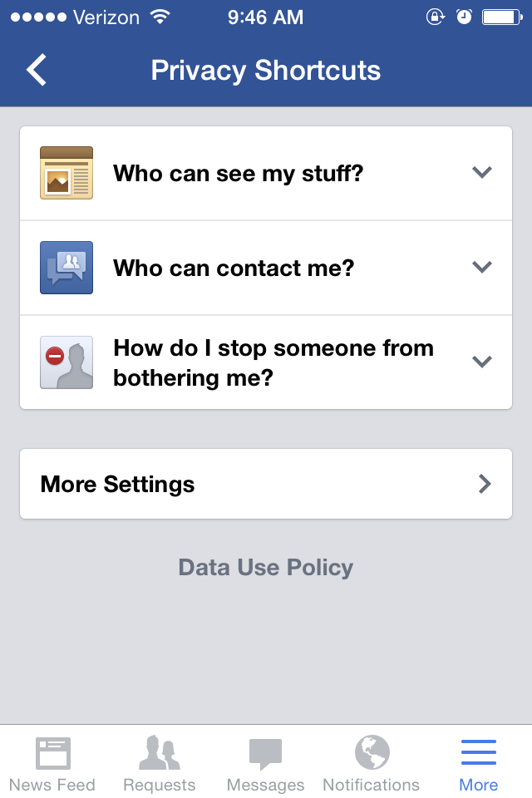Open the Notifications globe icon
Screen dimensions: 532x798
(372, 752)
